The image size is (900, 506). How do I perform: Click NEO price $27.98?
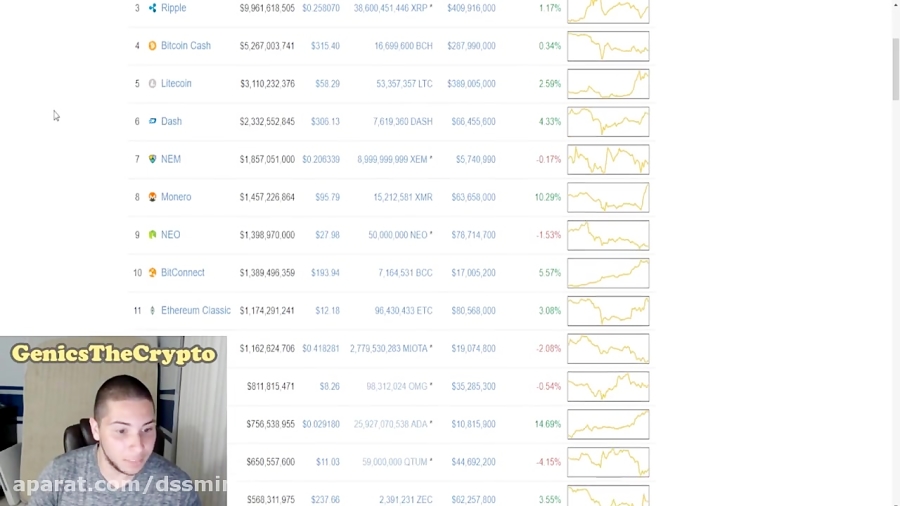click(327, 236)
